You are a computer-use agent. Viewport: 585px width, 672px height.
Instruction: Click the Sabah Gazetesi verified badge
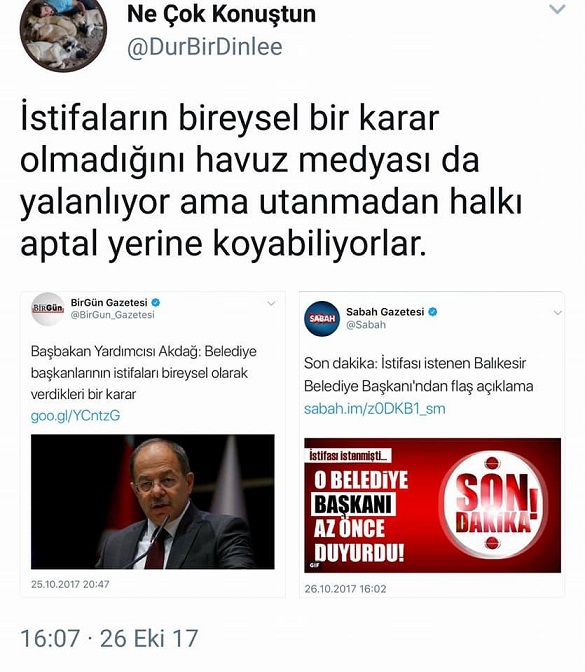(433, 312)
